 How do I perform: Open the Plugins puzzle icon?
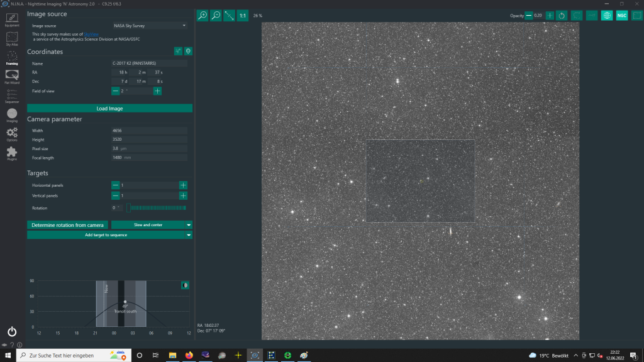[12, 153]
